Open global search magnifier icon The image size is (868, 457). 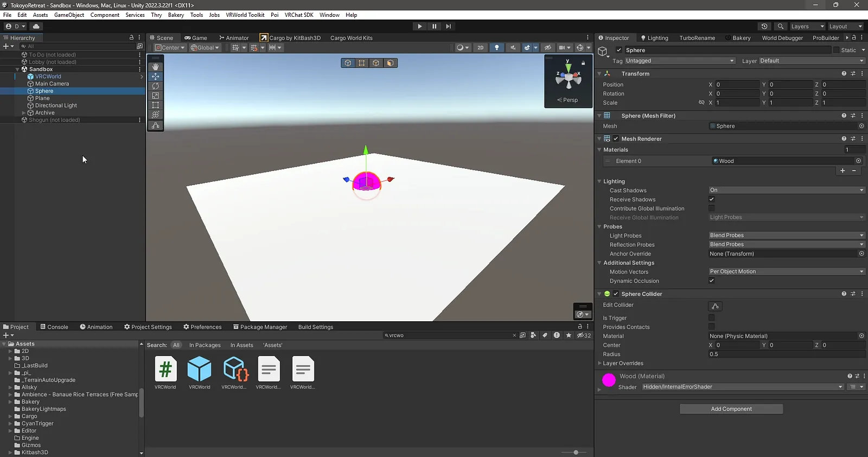780,26
